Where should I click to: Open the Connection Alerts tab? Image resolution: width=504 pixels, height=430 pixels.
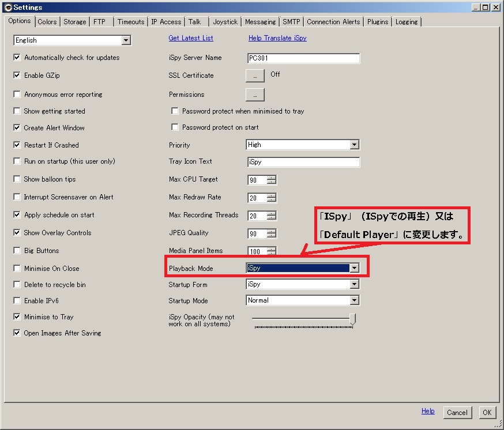333,22
